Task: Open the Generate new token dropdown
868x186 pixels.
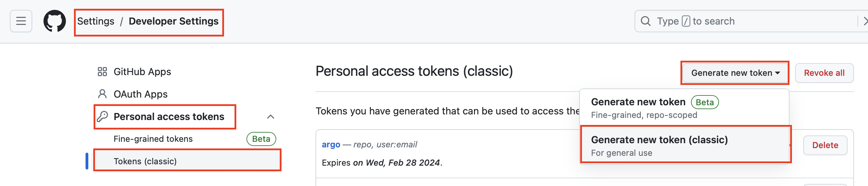Action: pyautogui.click(x=735, y=73)
